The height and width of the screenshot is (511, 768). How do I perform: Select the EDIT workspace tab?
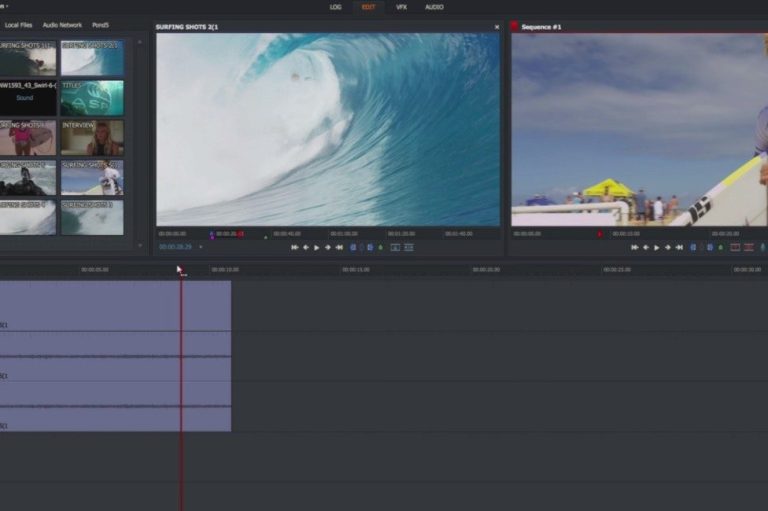coord(368,7)
